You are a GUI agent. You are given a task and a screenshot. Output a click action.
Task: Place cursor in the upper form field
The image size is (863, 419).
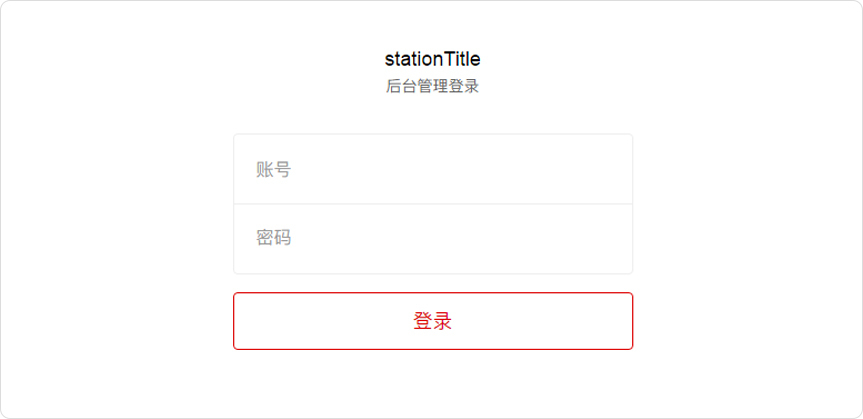click(x=432, y=169)
